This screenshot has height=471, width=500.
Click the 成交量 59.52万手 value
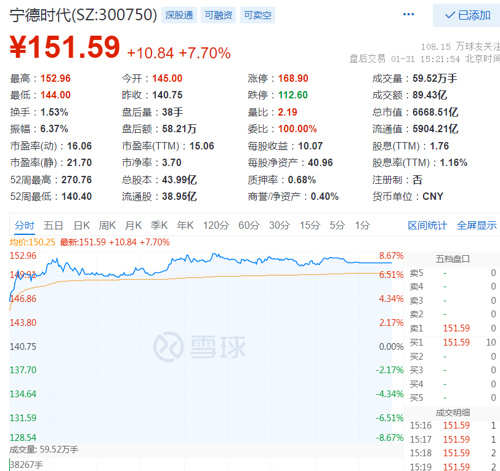[435, 79]
